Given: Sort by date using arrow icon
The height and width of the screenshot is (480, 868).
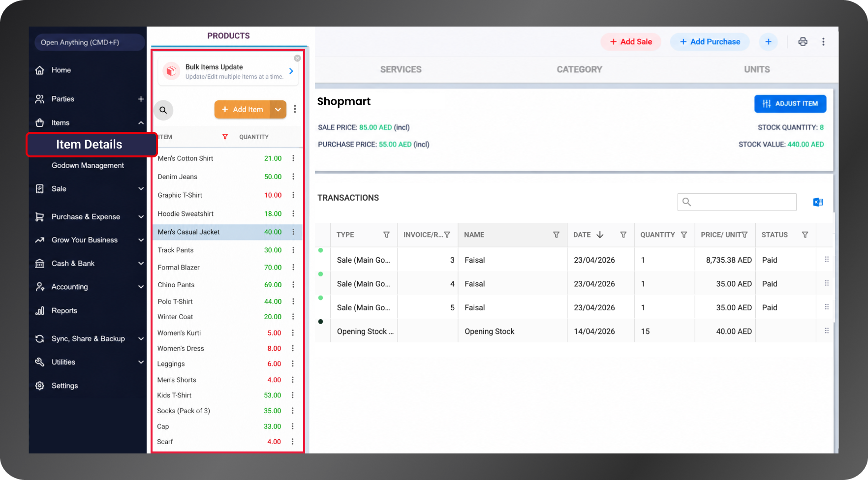Looking at the screenshot, I should point(600,235).
